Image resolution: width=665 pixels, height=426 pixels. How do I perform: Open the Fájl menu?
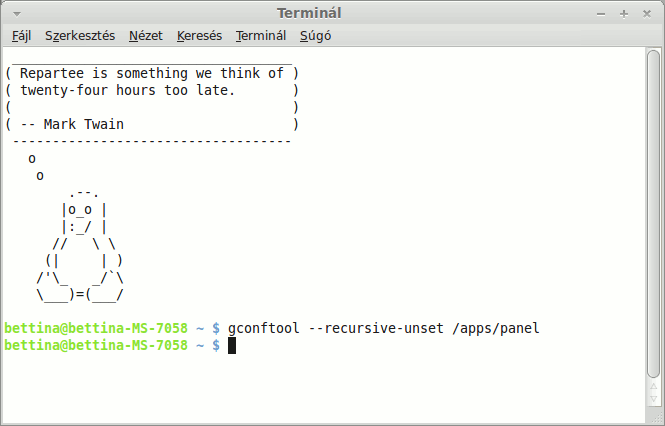coord(21,36)
